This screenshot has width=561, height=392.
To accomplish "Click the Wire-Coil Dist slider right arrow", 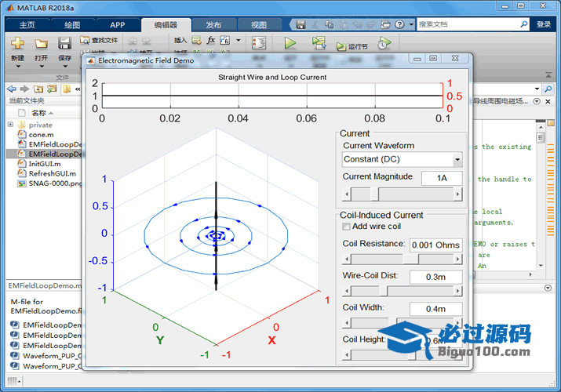I will point(457,291).
